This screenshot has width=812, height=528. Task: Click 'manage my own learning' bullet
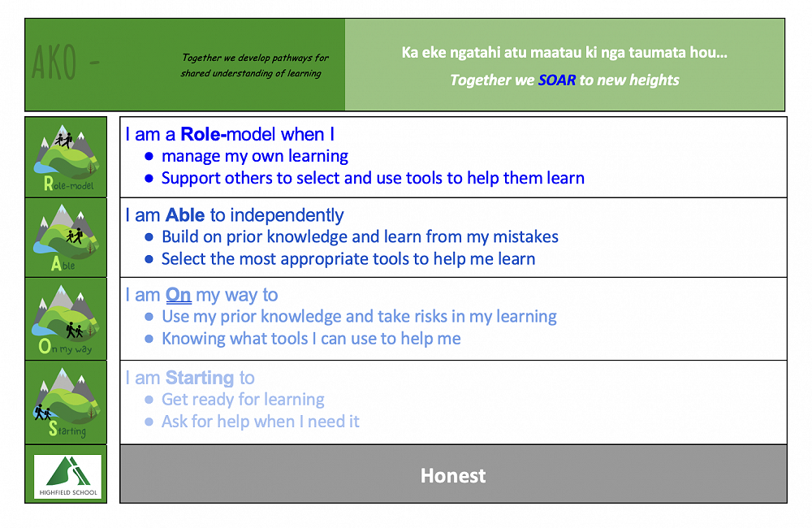pyautogui.click(x=255, y=156)
